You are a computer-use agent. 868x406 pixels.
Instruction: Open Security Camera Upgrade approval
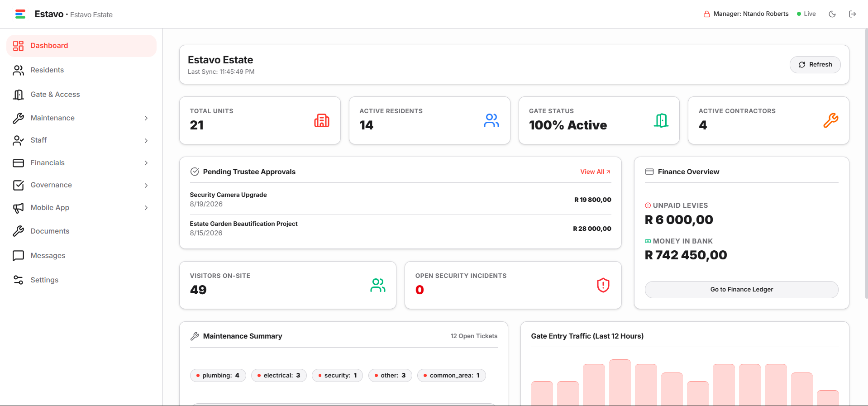[401, 200]
